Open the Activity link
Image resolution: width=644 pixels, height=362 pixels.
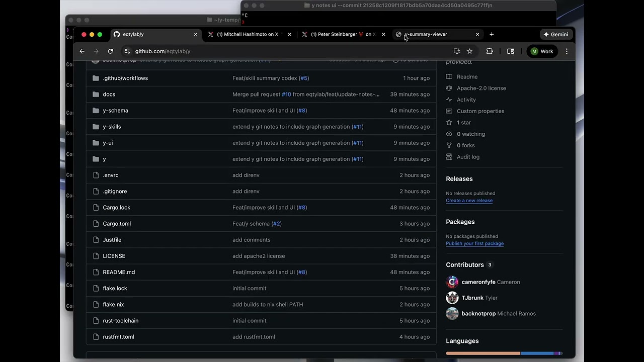coord(466,100)
